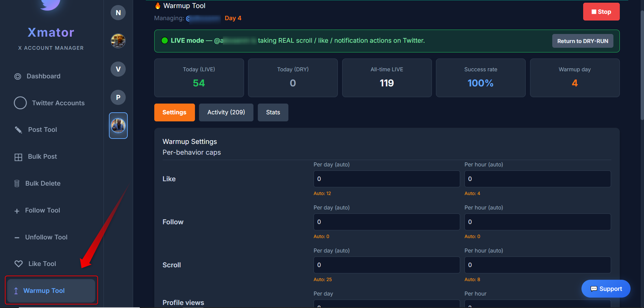
Task: Click the Xmator logo title
Action: click(x=51, y=32)
